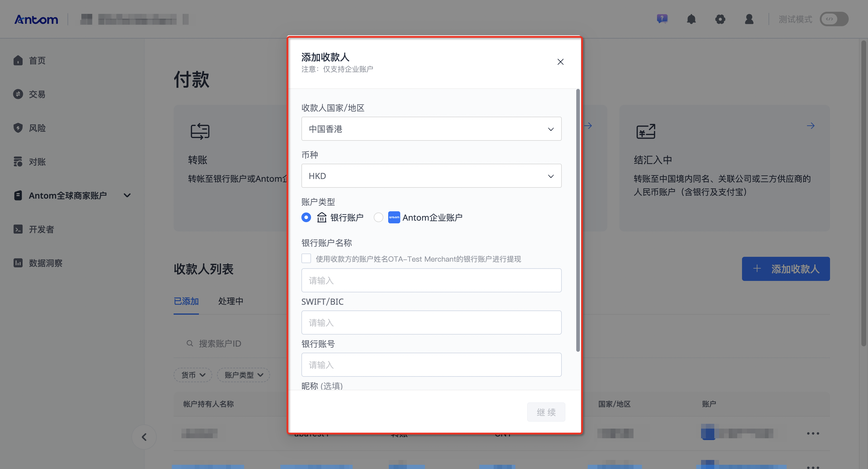Image resolution: width=868 pixels, height=469 pixels.
Task: Click the 结汇入中 card icon
Action: tap(646, 131)
